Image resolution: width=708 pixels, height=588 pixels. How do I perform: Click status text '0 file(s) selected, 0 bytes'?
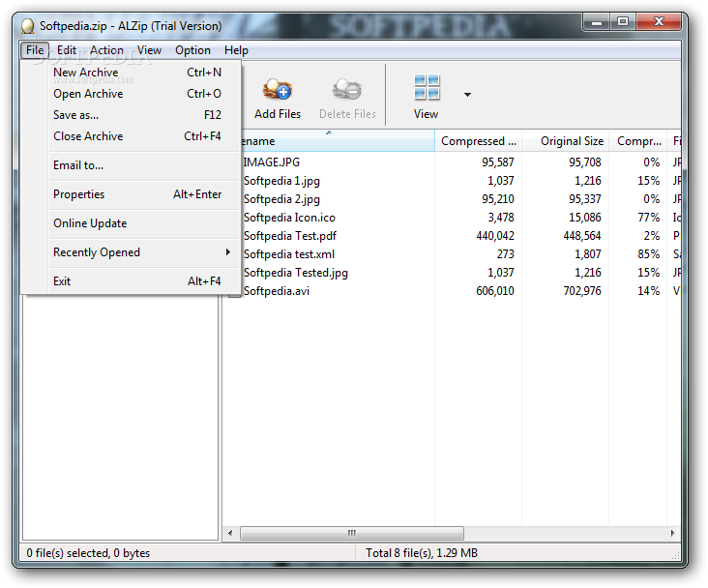[x=88, y=553]
